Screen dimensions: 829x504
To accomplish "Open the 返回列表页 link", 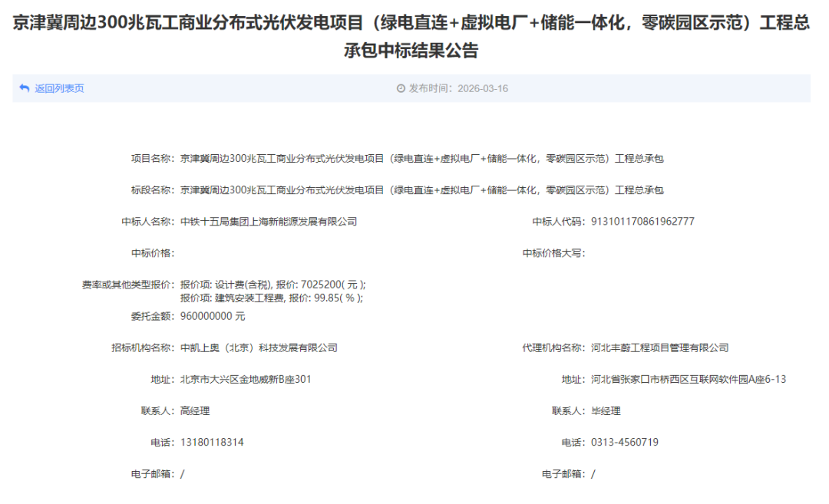I will click(x=59, y=88).
